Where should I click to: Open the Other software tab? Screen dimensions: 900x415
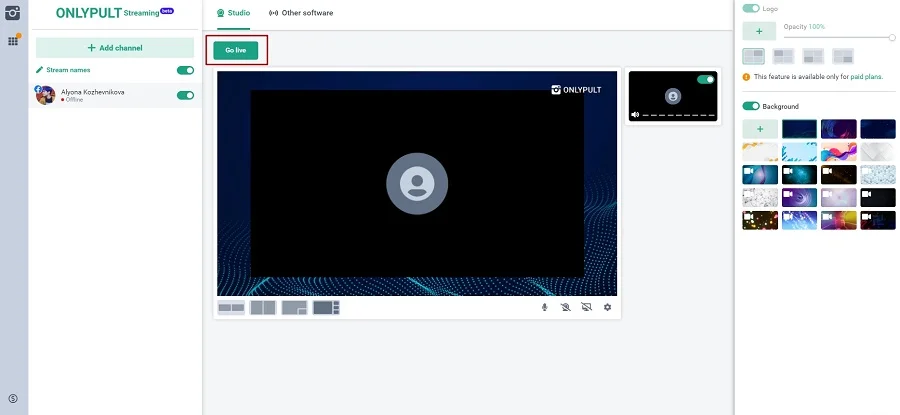301,13
